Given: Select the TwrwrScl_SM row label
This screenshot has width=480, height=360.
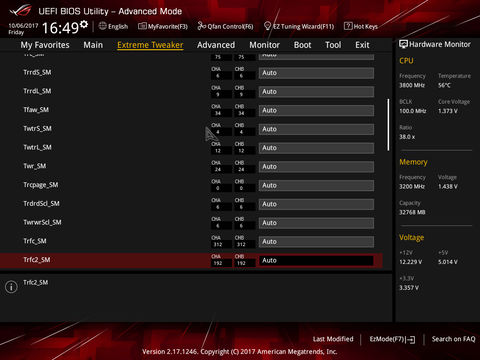Looking at the screenshot, I should click(42, 222).
